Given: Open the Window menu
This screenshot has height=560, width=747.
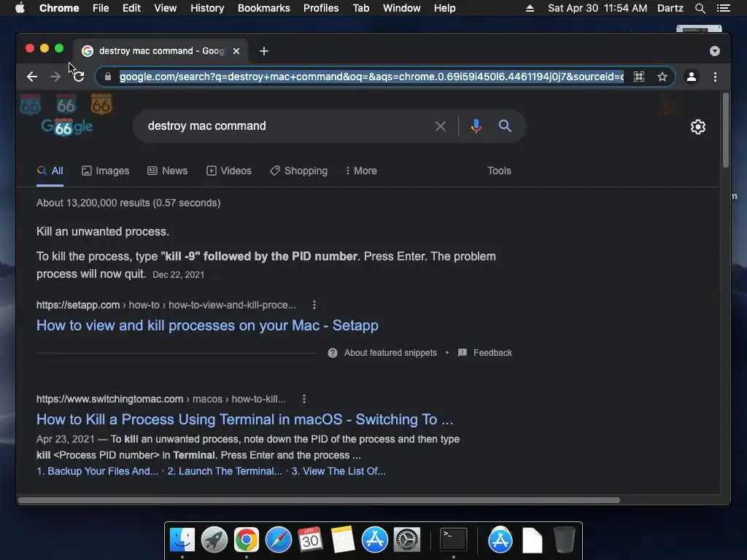Looking at the screenshot, I should [x=402, y=8].
